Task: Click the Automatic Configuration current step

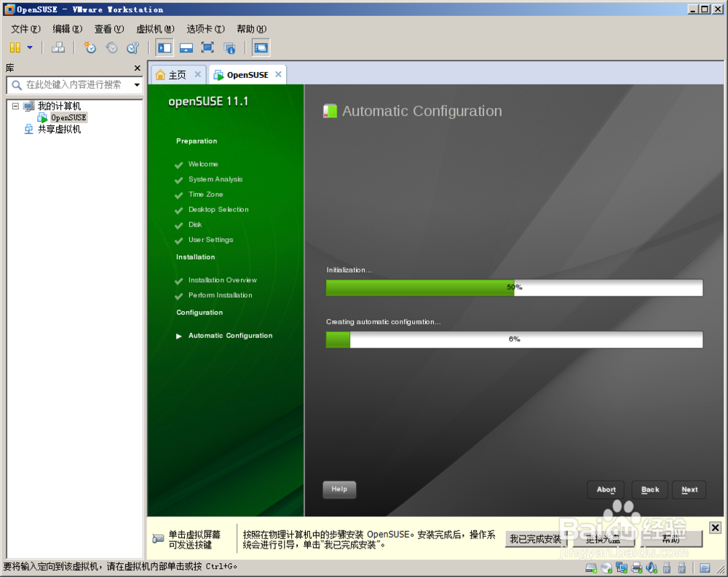Action: (x=230, y=335)
